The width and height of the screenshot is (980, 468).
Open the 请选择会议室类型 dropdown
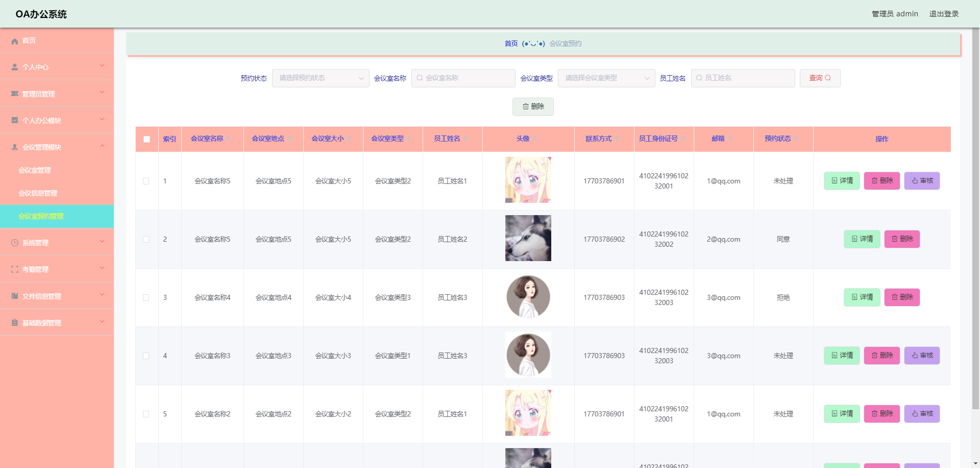(606, 78)
